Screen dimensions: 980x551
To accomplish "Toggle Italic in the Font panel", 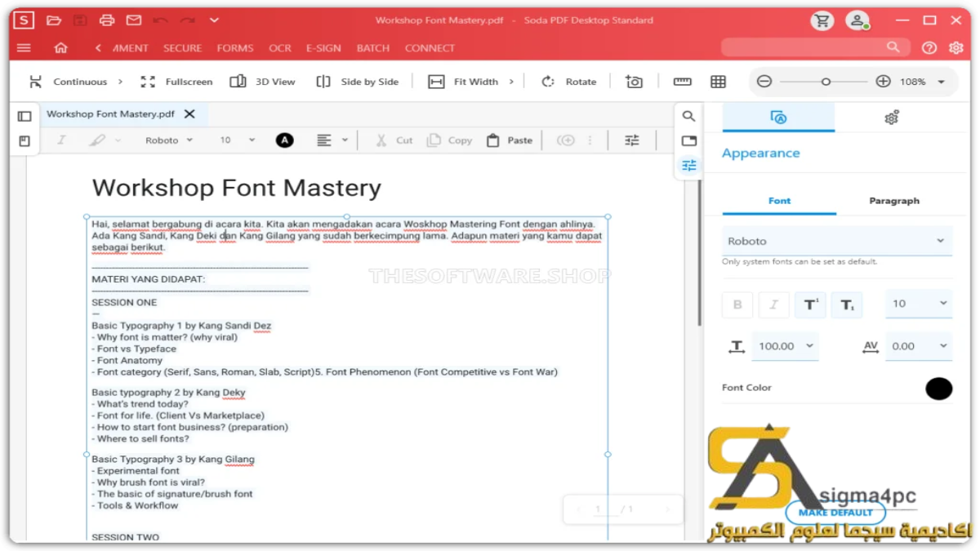I will (773, 304).
